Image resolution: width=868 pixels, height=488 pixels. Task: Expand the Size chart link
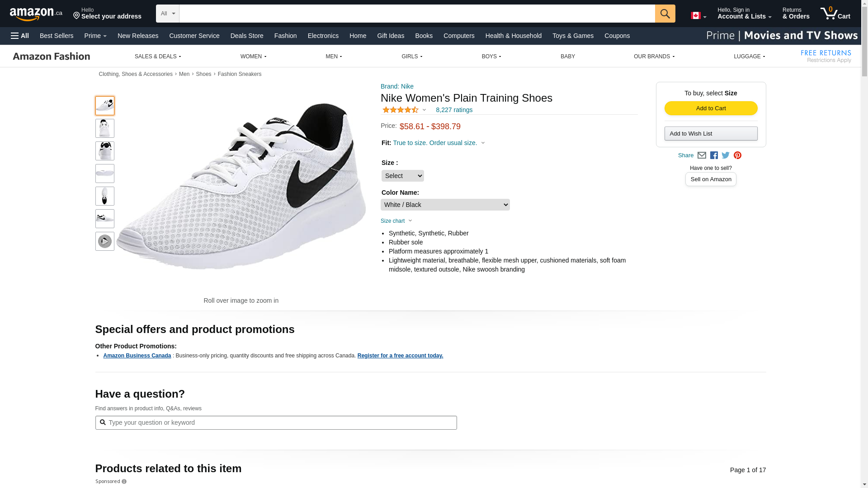[396, 221]
